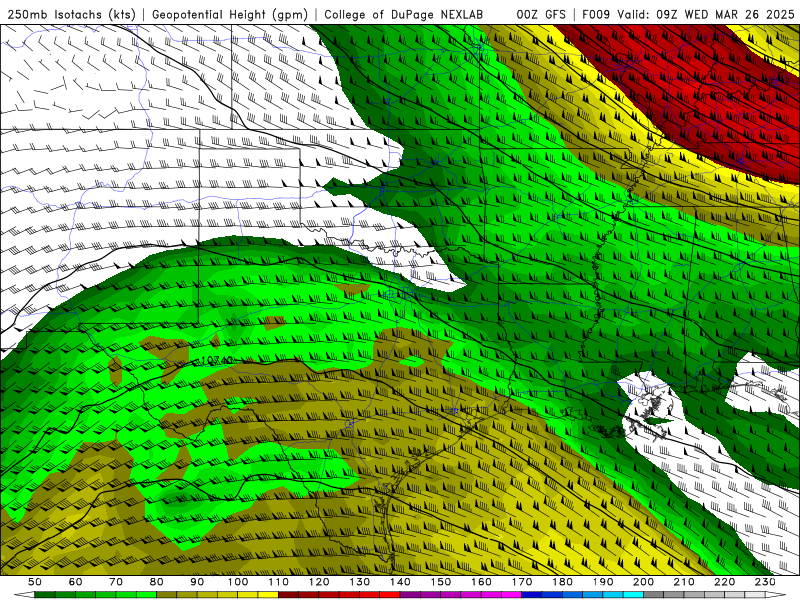Click the '250mb Isotachs (kts)' title text
The width and height of the screenshot is (800, 600).
71,15
